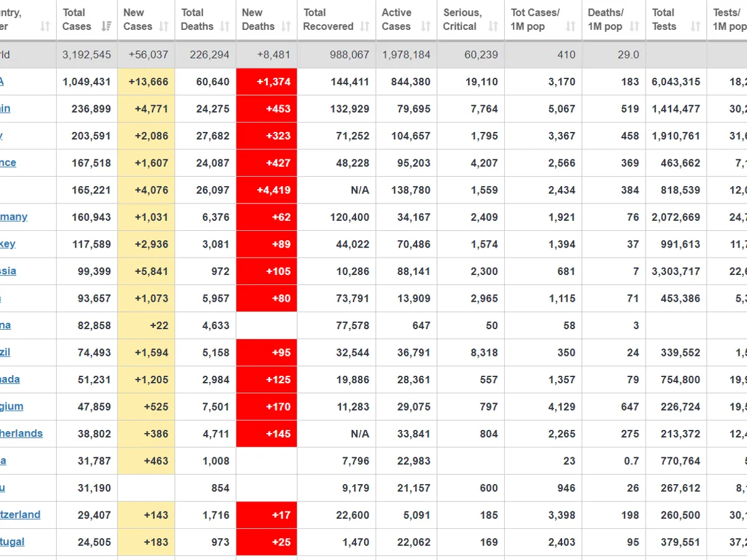747x560 pixels.
Task: Open the Netherlands country link
Action: pyautogui.click(x=21, y=433)
